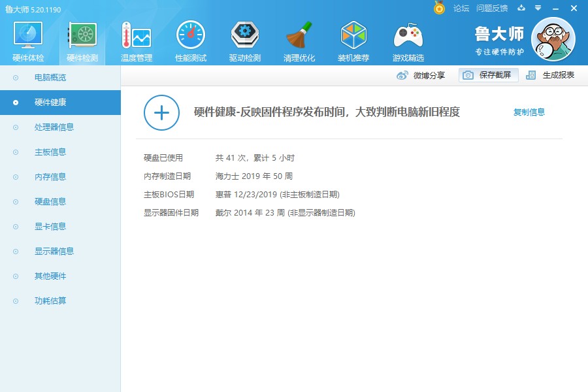The image size is (588, 392).
Task: Open 装机推荐
Action: [x=353, y=39]
